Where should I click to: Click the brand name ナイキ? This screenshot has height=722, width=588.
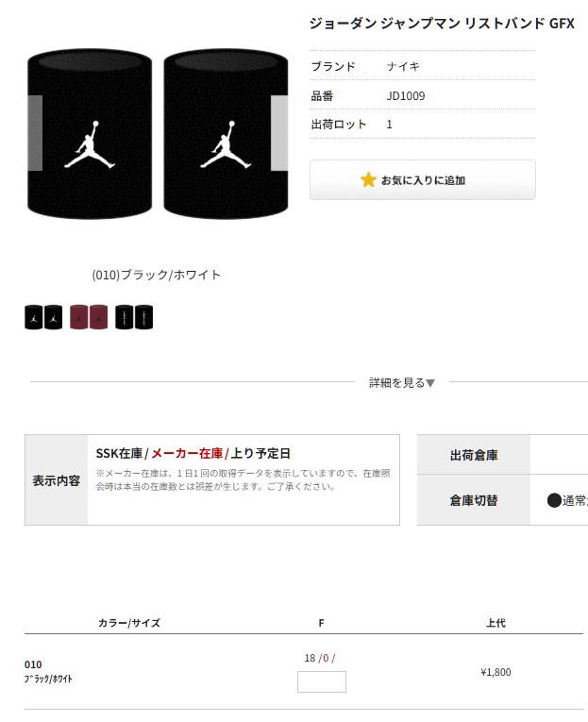(x=403, y=66)
